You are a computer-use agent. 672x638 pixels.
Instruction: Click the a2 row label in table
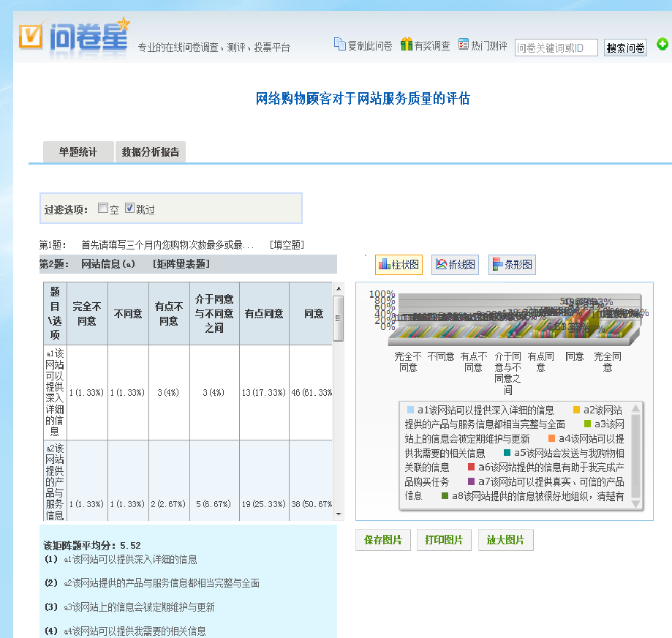55,481
